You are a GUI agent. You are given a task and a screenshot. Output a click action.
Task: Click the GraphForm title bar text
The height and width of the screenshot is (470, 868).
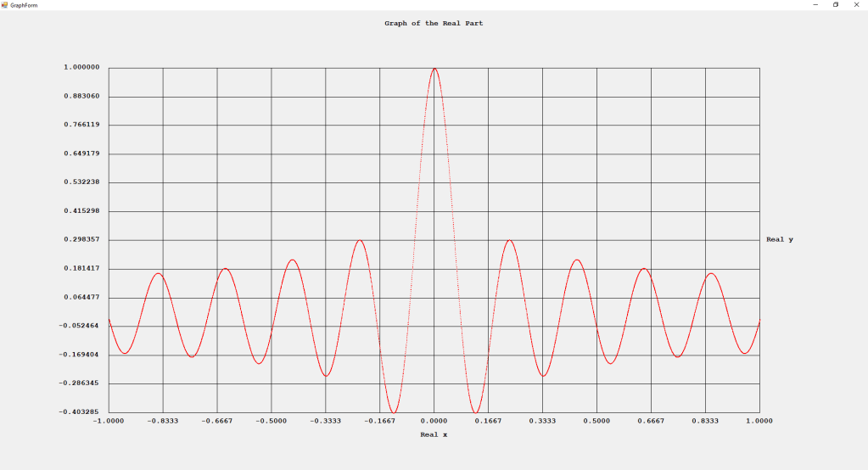tap(24, 5)
